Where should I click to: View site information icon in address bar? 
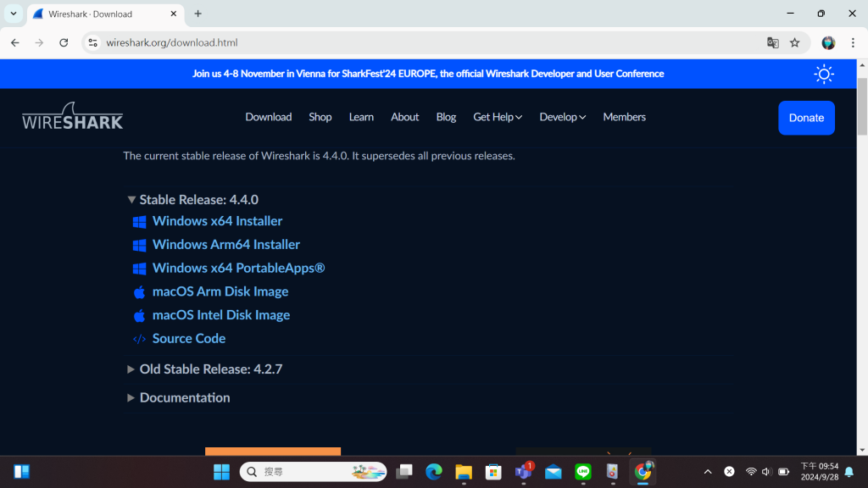click(x=93, y=42)
